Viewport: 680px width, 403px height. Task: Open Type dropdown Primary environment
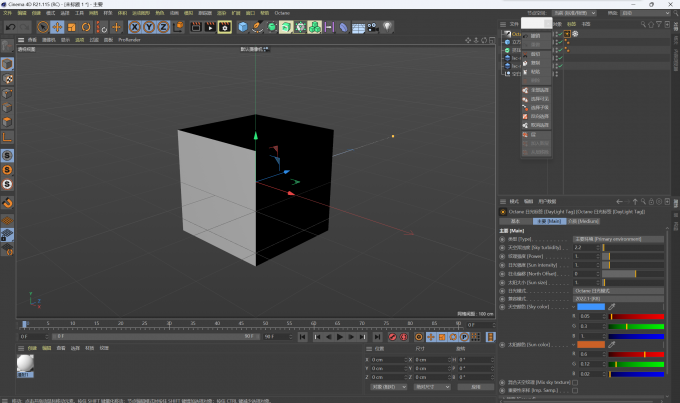[618, 239]
